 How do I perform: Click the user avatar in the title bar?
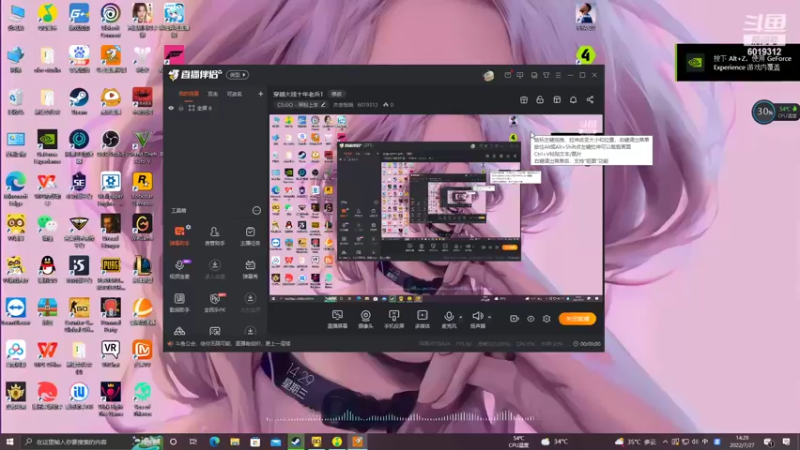pyautogui.click(x=489, y=76)
